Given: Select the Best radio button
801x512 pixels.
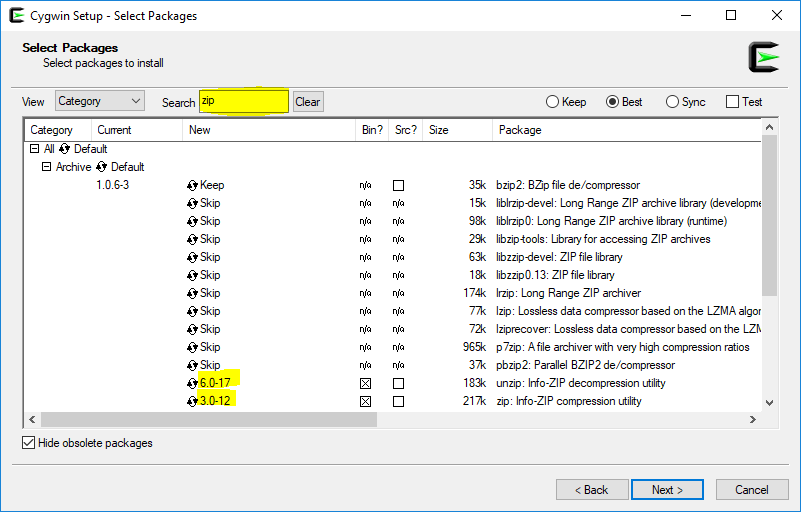Looking at the screenshot, I should tap(612, 102).
